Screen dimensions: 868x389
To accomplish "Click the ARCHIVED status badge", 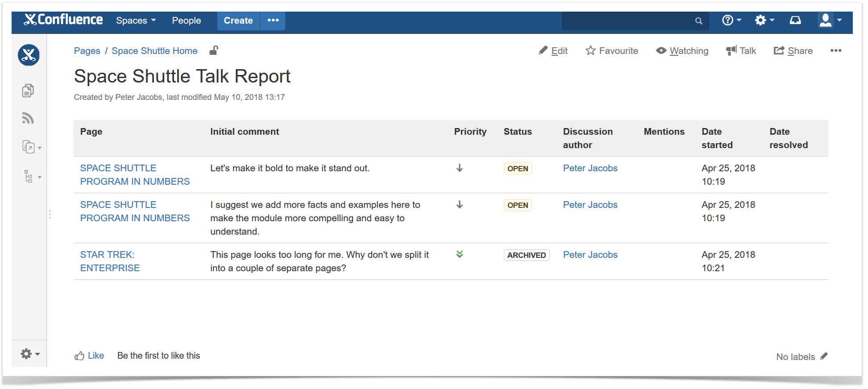I will tap(527, 255).
